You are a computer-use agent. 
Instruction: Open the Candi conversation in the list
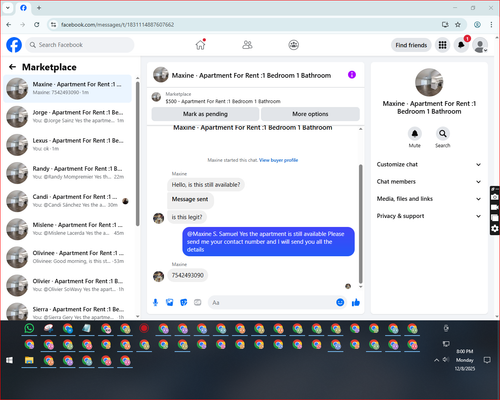point(68,201)
